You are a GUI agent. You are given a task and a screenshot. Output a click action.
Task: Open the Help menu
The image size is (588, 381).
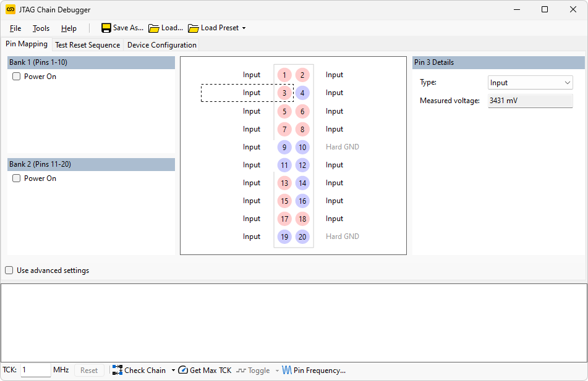(x=69, y=28)
